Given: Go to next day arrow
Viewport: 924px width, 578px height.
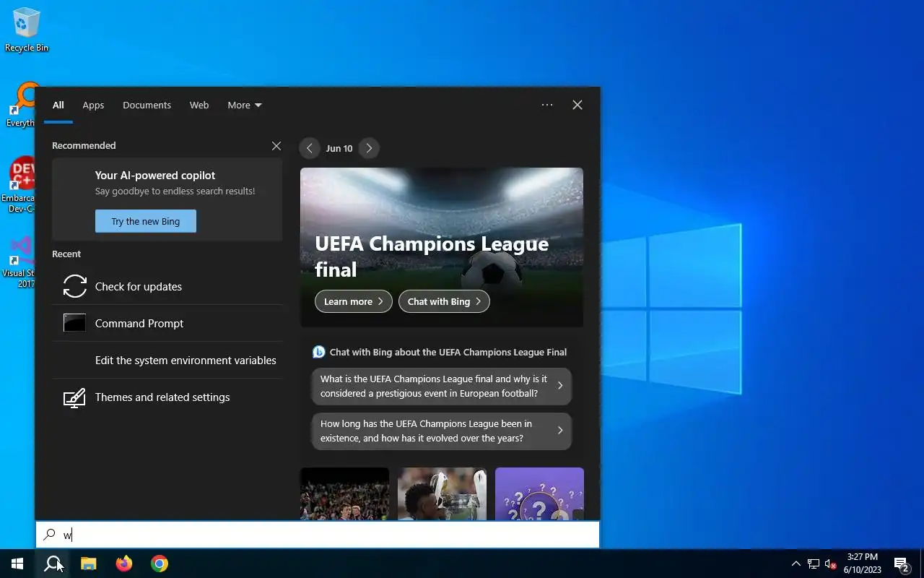Looking at the screenshot, I should click(369, 148).
